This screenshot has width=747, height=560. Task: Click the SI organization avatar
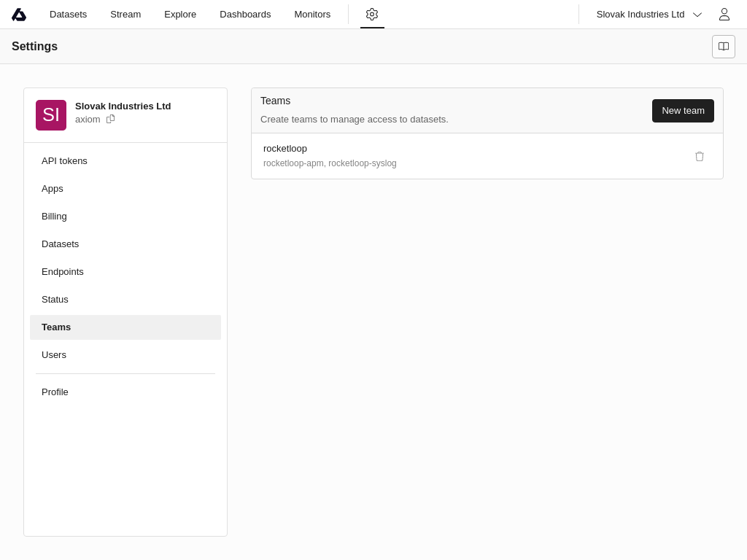51,115
